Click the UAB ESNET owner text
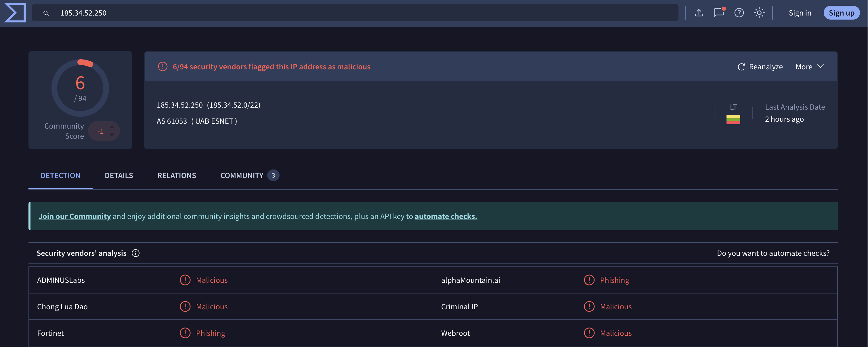The height and width of the screenshot is (347, 868). click(x=214, y=121)
